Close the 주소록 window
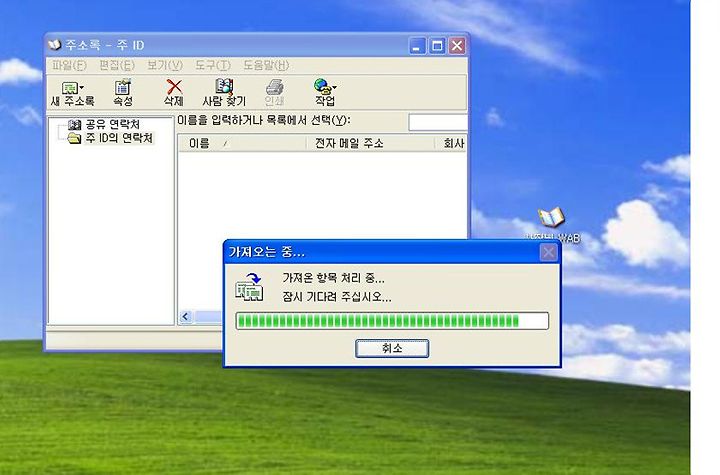 tap(457, 45)
